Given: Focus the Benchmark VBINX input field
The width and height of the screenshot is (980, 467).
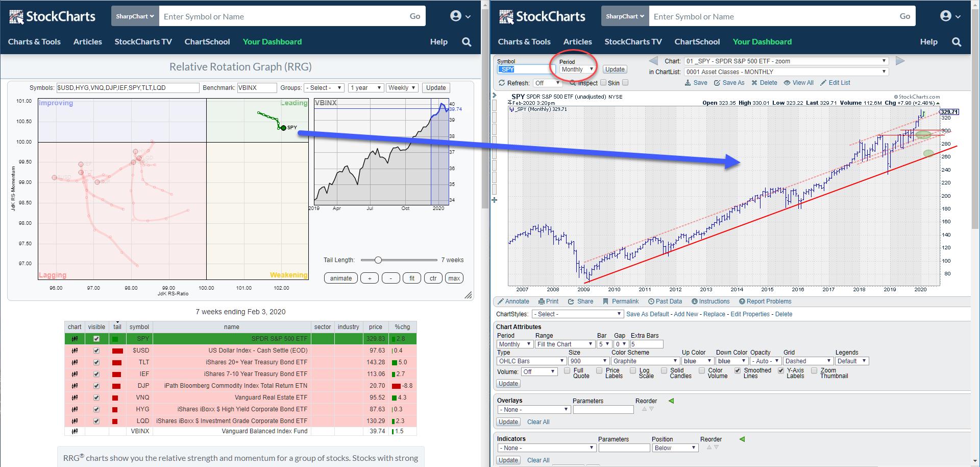Looking at the screenshot, I should pos(257,88).
